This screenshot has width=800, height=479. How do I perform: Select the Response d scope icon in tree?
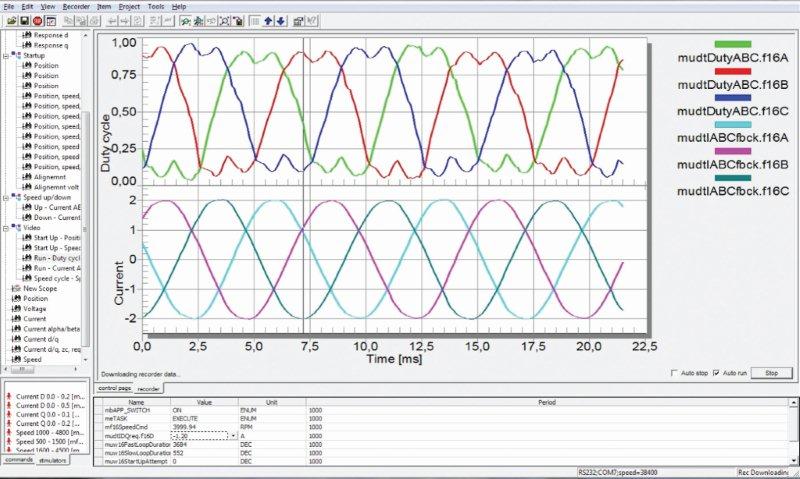coord(27,36)
